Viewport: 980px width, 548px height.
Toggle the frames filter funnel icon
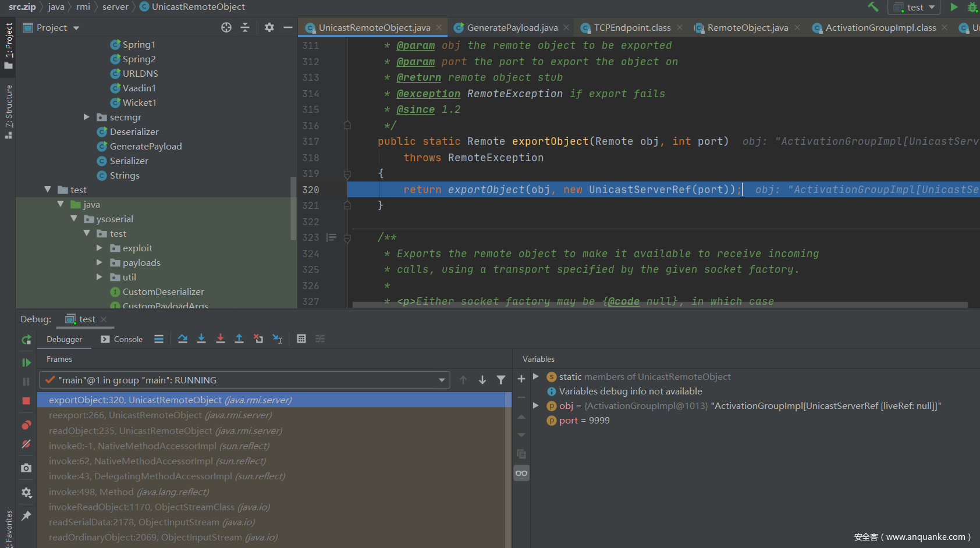click(x=501, y=380)
